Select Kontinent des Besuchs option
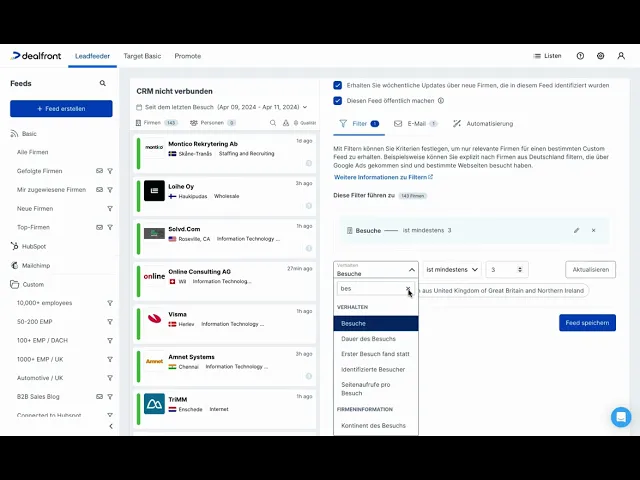This screenshot has width=640, height=480. coord(376,426)
